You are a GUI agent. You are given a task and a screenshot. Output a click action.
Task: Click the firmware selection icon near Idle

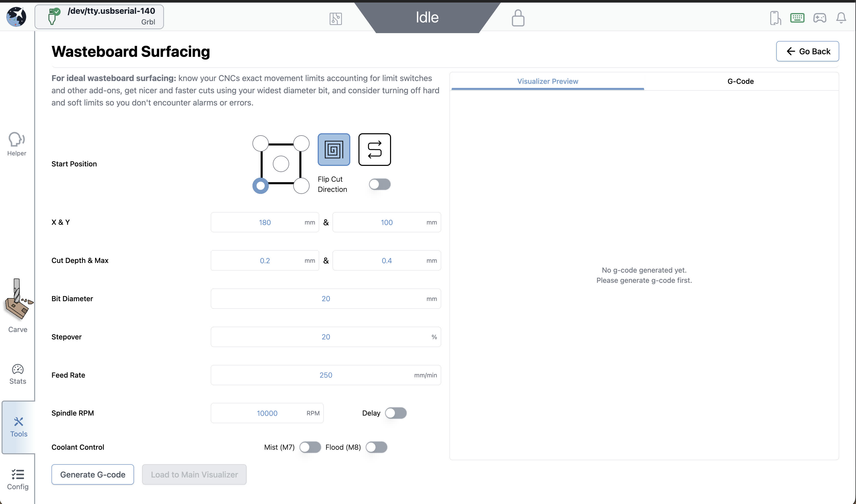[335, 18]
